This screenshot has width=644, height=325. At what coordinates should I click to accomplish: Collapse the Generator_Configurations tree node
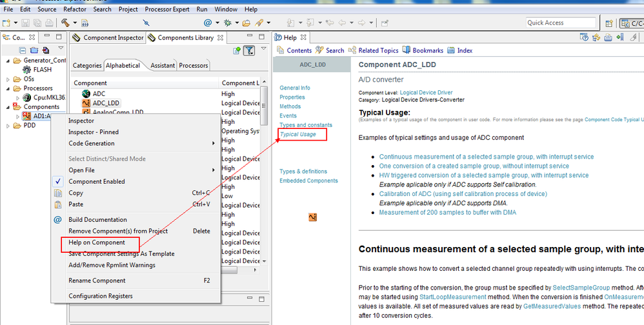(x=8, y=61)
